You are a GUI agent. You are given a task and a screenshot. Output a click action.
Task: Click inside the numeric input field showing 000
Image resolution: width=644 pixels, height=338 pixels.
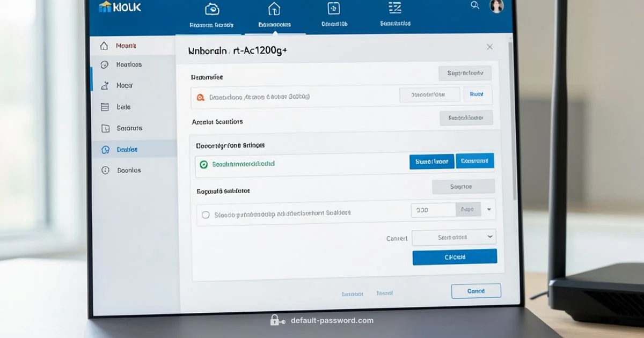433,210
